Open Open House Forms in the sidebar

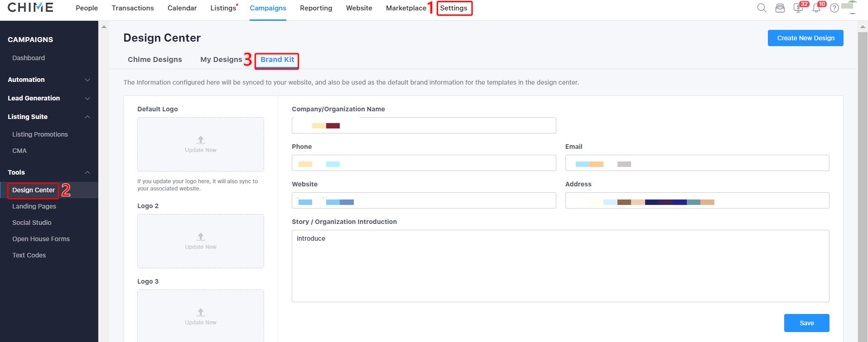(41, 239)
